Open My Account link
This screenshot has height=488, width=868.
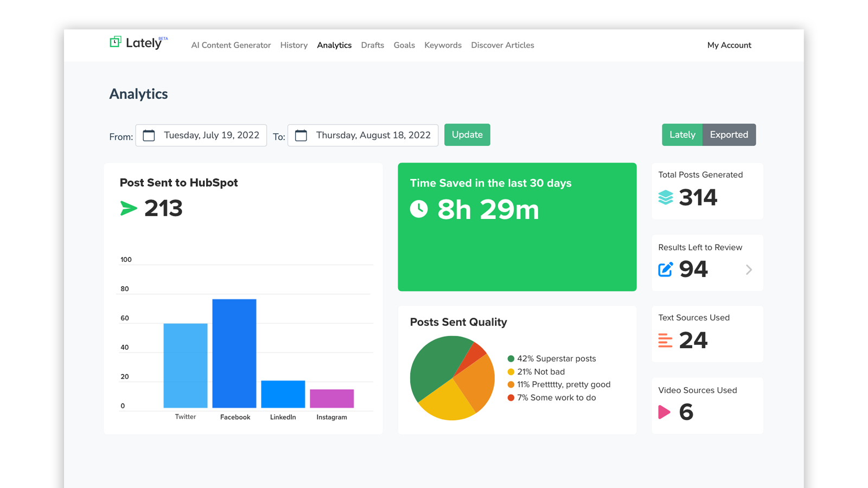[x=729, y=46]
